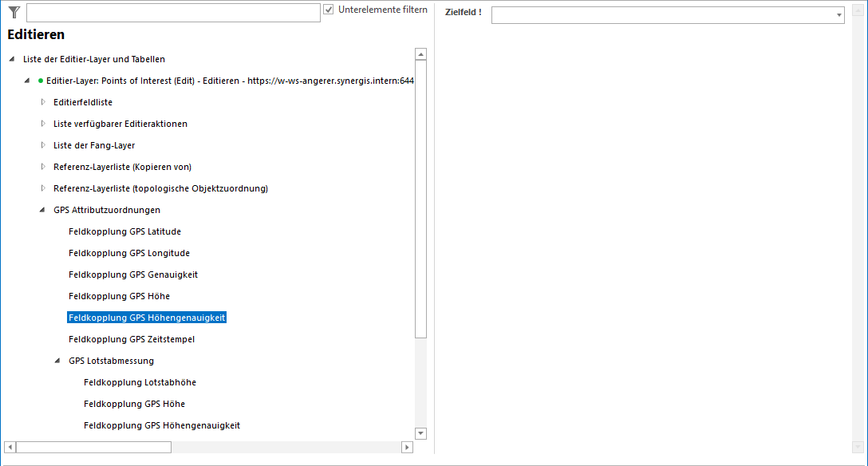This screenshot has height=466, width=868.
Task: Expand the Editierfeldliste node
Action: coord(43,102)
